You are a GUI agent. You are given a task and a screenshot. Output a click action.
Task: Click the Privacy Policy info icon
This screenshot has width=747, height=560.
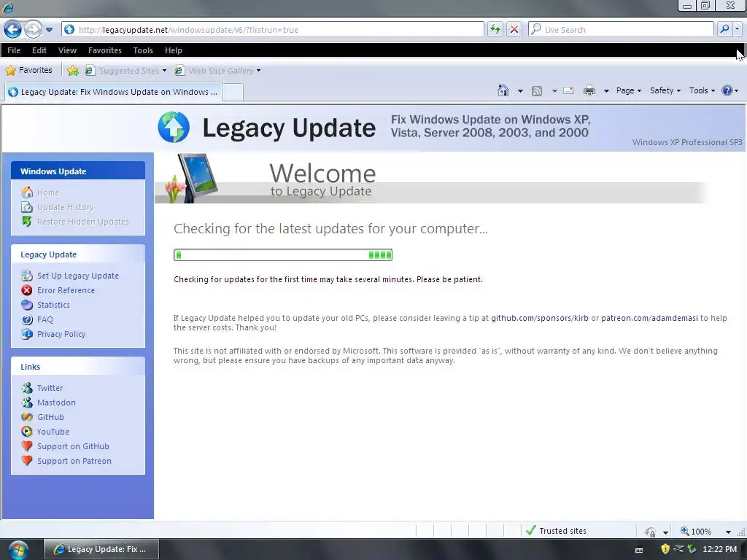pos(27,334)
